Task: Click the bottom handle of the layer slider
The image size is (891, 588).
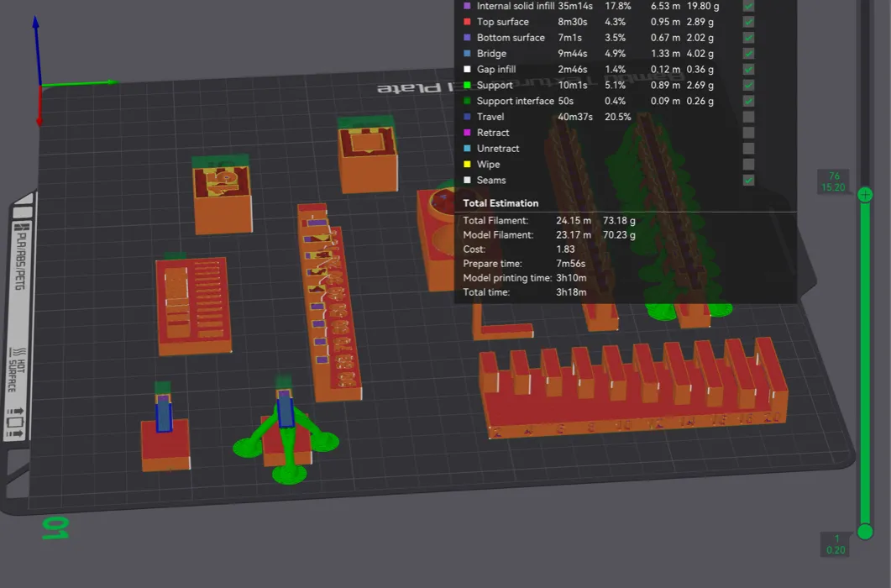Action: [865, 532]
